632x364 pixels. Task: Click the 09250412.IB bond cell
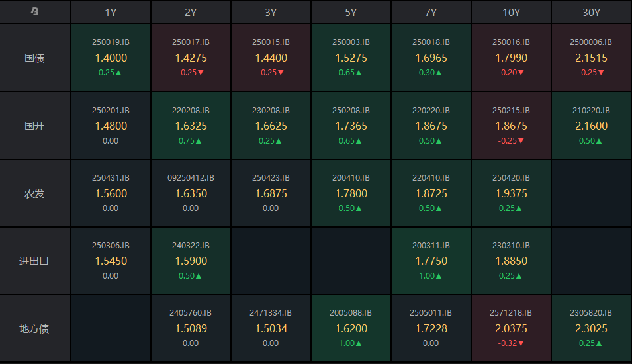tap(191, 193)
